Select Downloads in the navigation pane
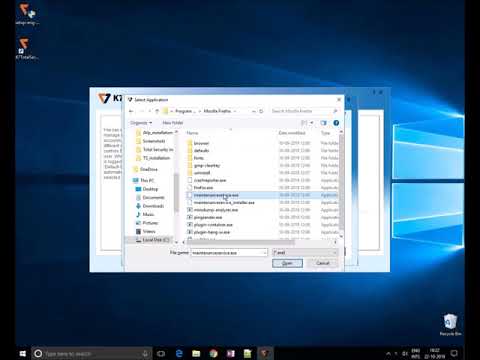The image size is (480, 360). click(x=153, y=206)
